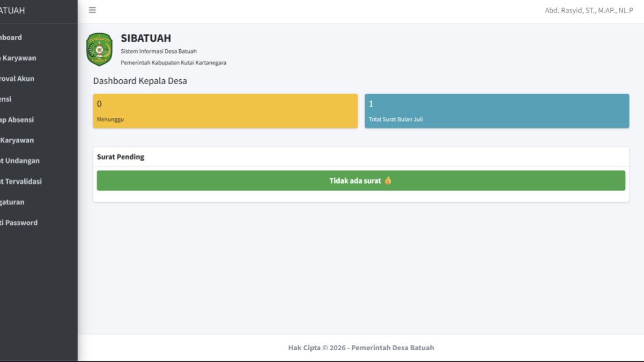Select Ganti Password in sidebar
The image size is (644, 362).
tap(19, 223)
